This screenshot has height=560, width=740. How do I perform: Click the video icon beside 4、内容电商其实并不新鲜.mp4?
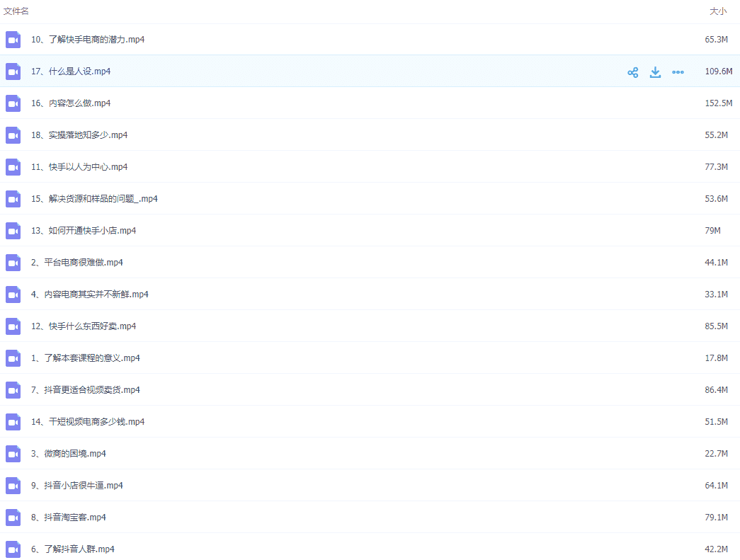(x=13, y=295)
